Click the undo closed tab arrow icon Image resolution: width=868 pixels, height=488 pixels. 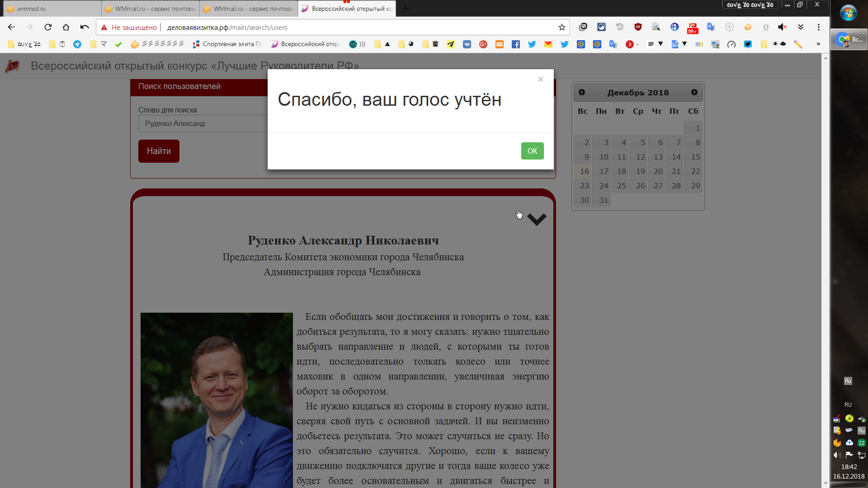tap(85, 27)
